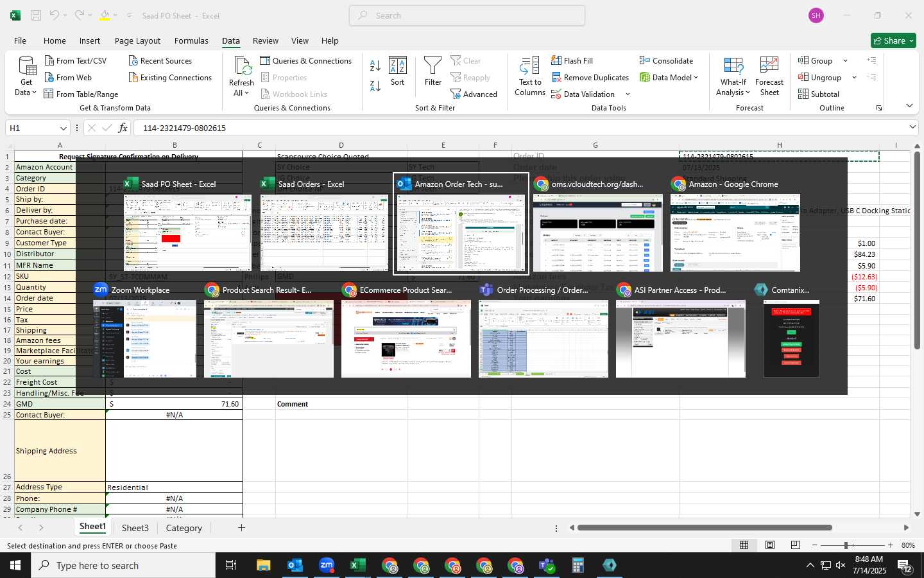Click Remove Duplicates
The height and width of the screenshot is (578, 924).
(x=590, y=77)
